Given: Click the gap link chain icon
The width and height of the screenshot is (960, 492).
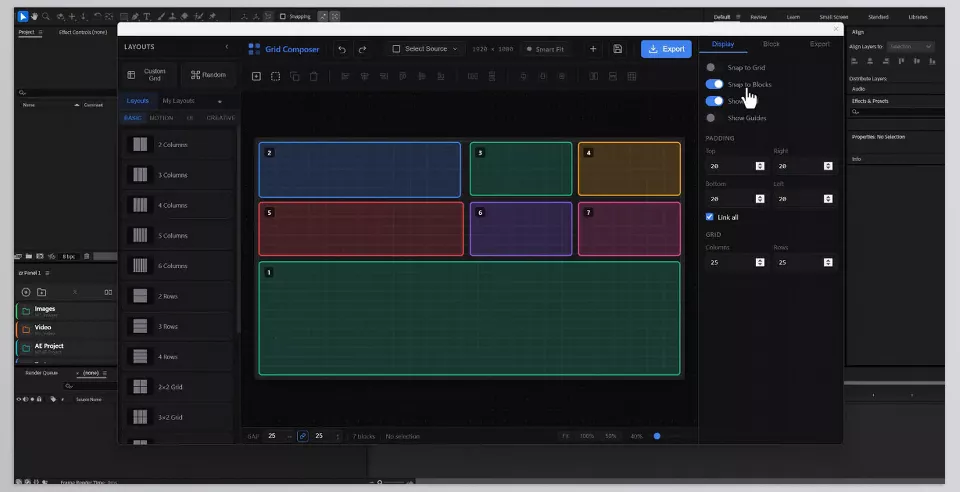Looking at the screenshot, I should point(302,436).
